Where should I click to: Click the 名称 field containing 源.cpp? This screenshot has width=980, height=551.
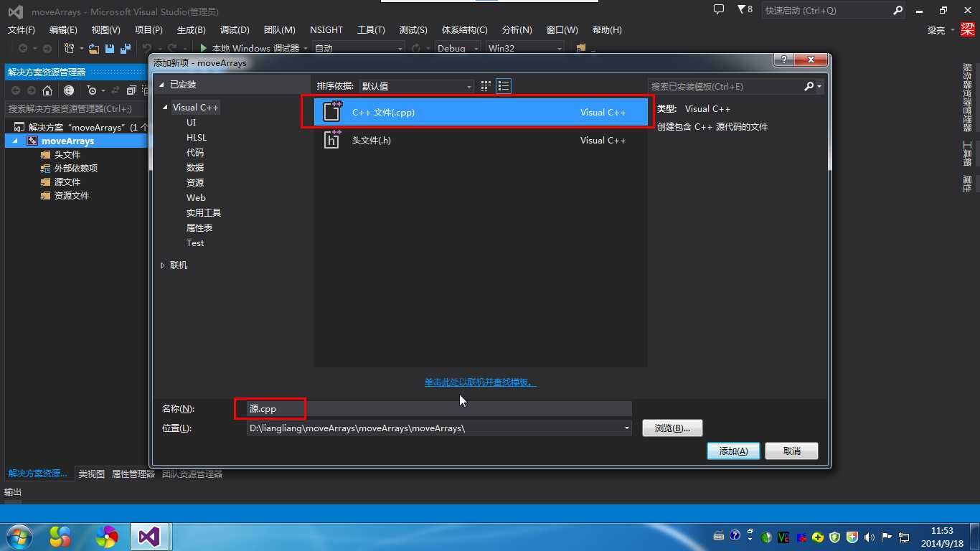coord(438,409)
